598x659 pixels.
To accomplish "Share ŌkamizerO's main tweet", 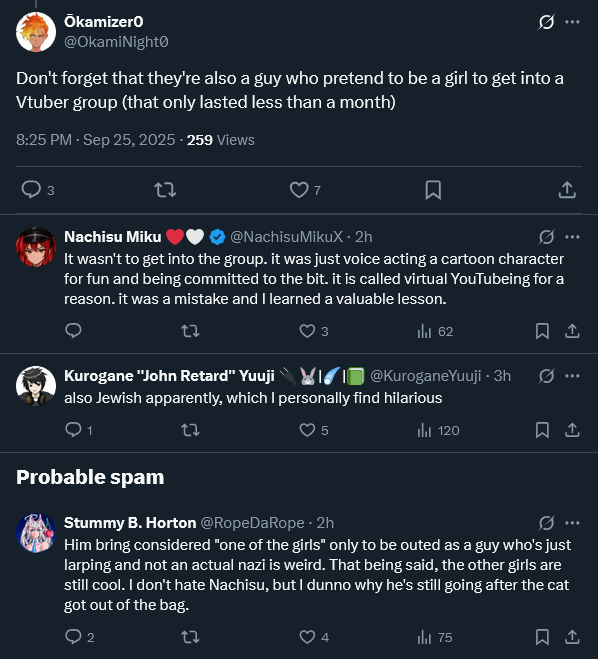I will (x=567, y=190).
